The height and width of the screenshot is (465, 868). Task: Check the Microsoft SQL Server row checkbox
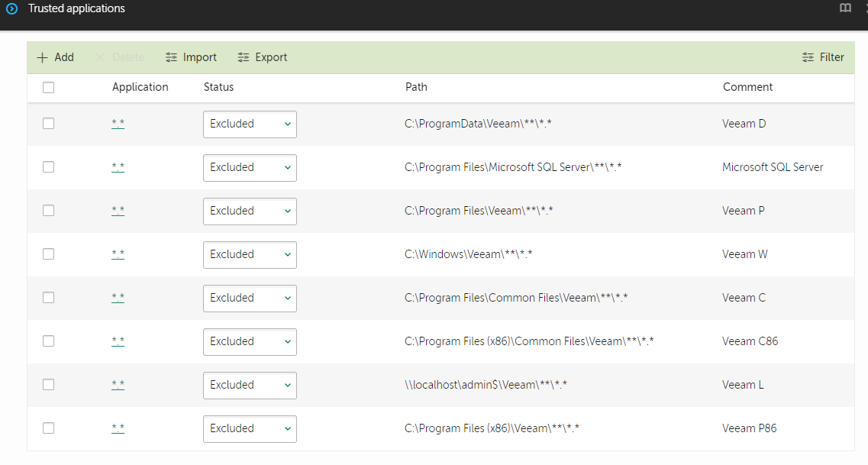[x=49, y=167]
